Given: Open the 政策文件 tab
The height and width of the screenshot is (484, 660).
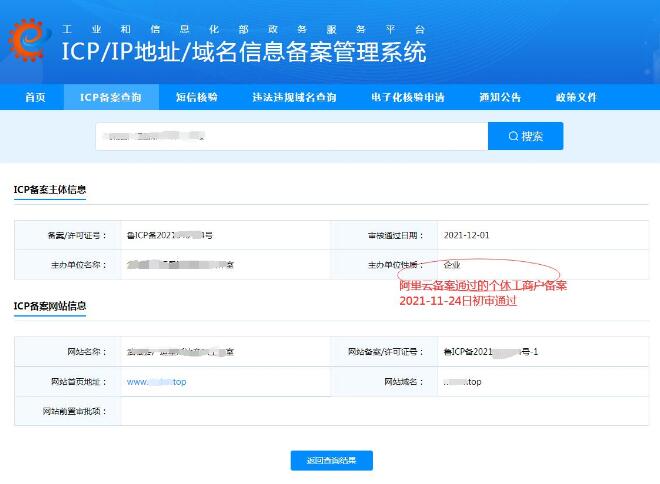Looking at the screenshot, I should [x=576, y=97].
